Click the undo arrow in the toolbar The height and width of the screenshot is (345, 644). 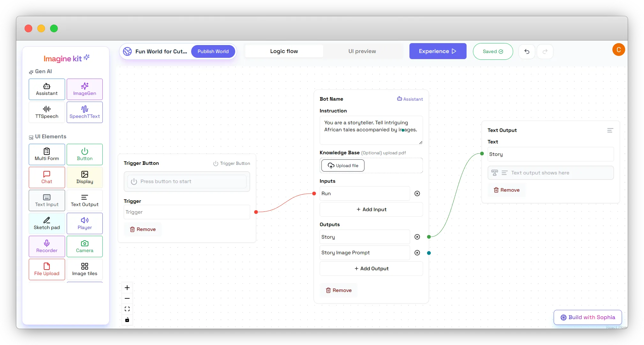527,51
